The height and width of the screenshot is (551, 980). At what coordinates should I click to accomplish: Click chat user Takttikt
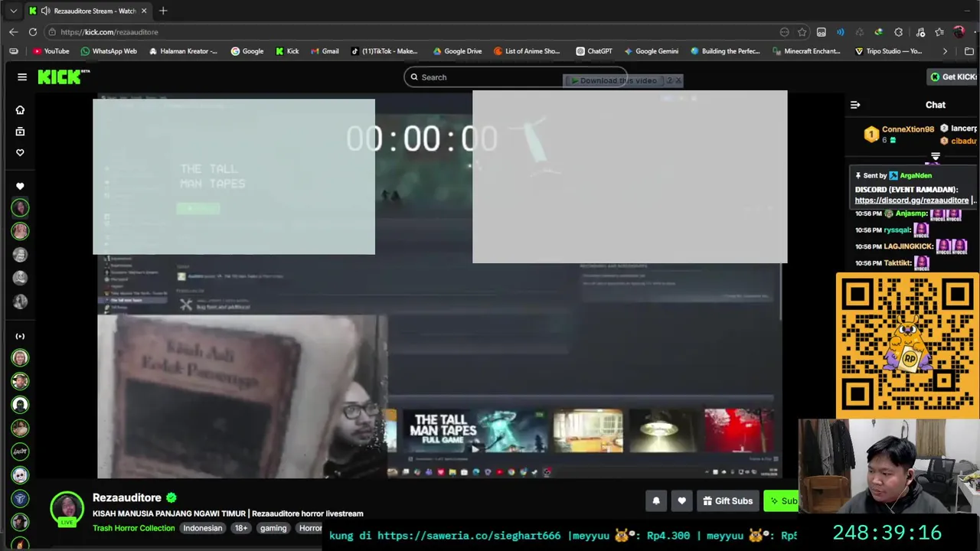897,263
